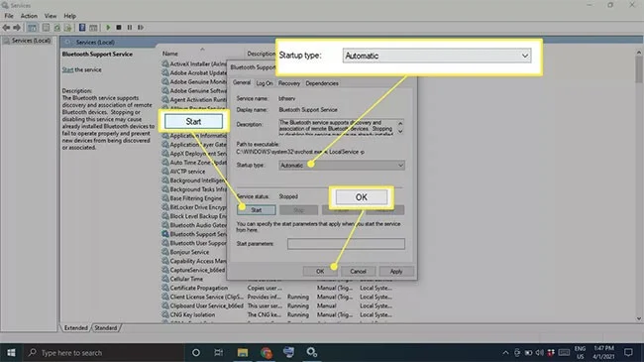Open Chrome from the taskbar
Viewport: 644px width, 362px height.
coord(266,352)
